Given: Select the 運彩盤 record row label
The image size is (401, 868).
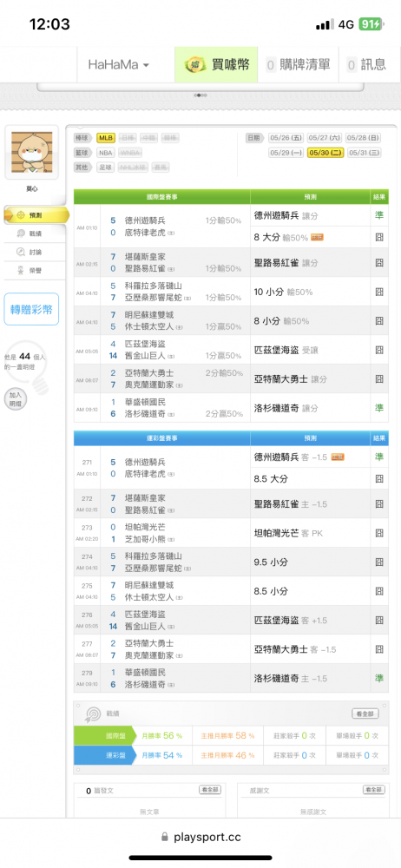Looking at the screenshot, I should [104, 754].
